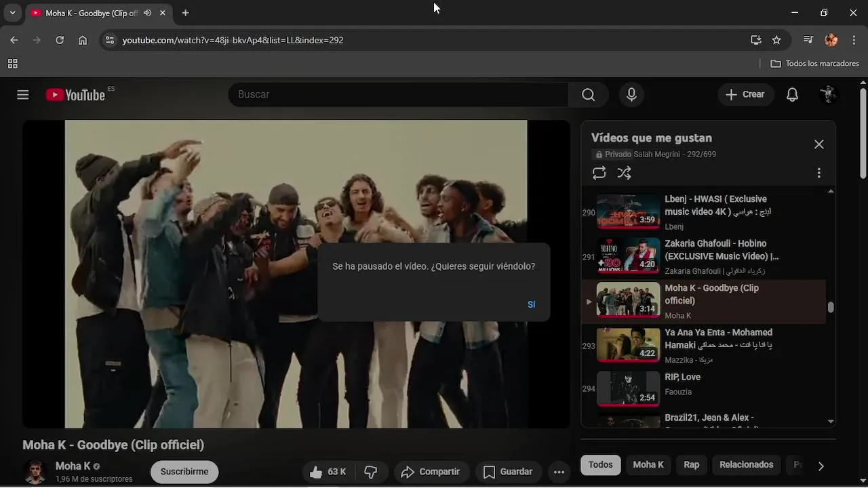This screenshot has height=488, width=868.
Task: Select the Todos chip
Action: 600,465
